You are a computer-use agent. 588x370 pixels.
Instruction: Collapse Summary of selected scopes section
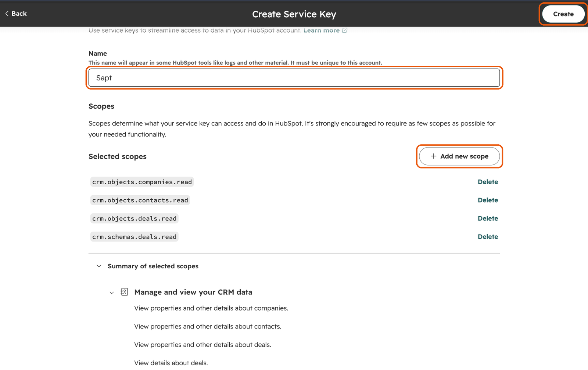click(x=99, y=266)
